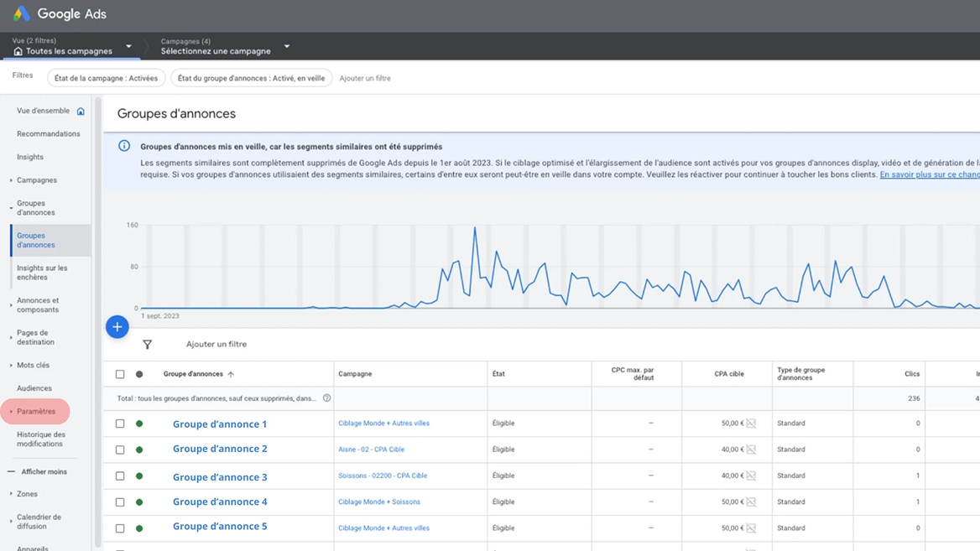Expand the Annonces et composants section

point(11,305)
